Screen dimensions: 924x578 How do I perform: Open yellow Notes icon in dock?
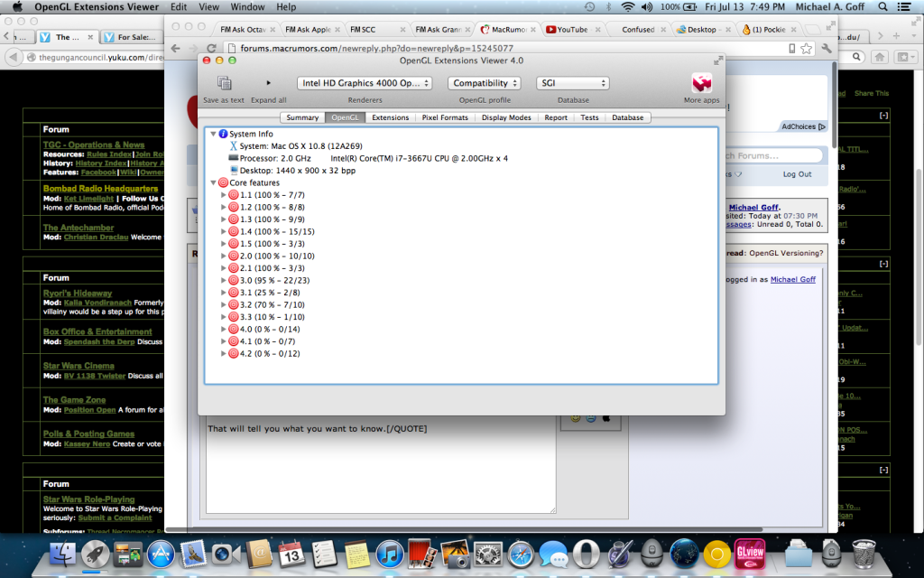pos(356,555)
